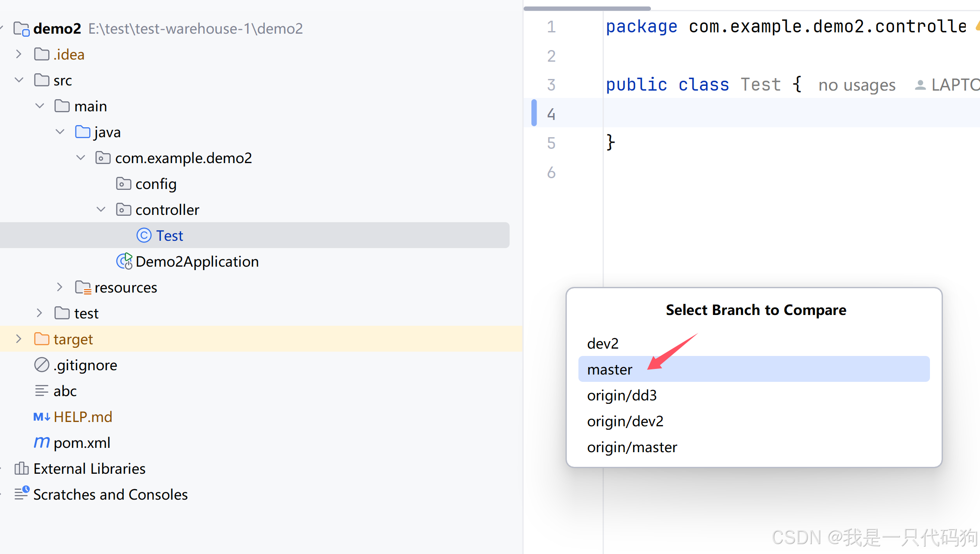Click the HELP.md markdown file icon

[41, 417]
